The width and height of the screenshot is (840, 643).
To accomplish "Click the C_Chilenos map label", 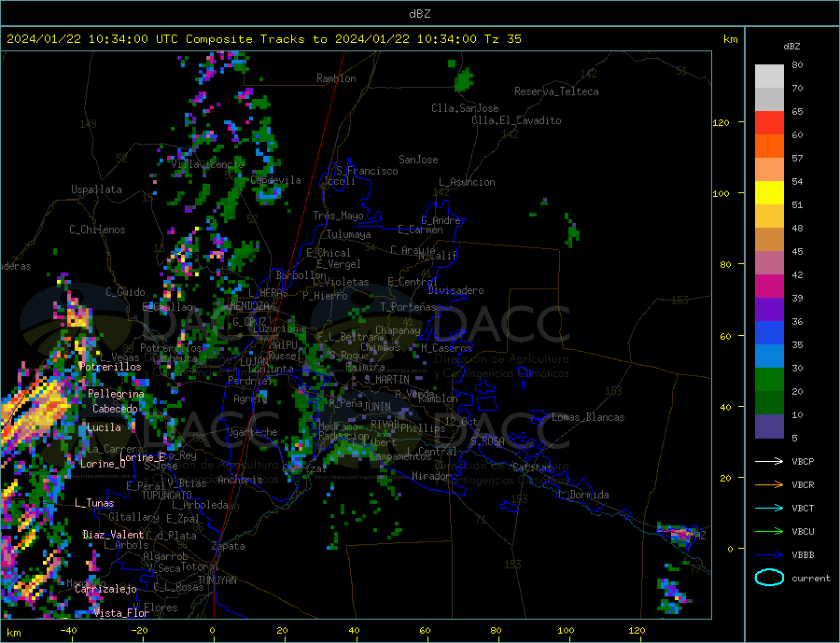I will pos(97,230).
